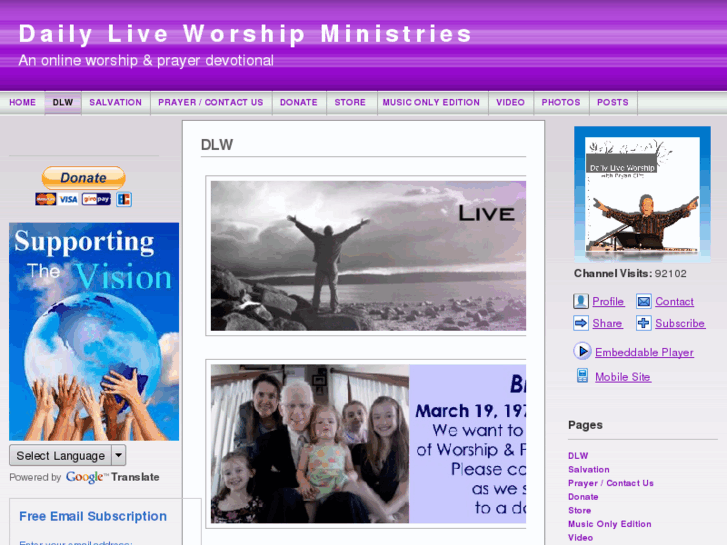
Task: Open the VIDEO navigation tab
Action: pyautogui.click(x=510, y=103)
